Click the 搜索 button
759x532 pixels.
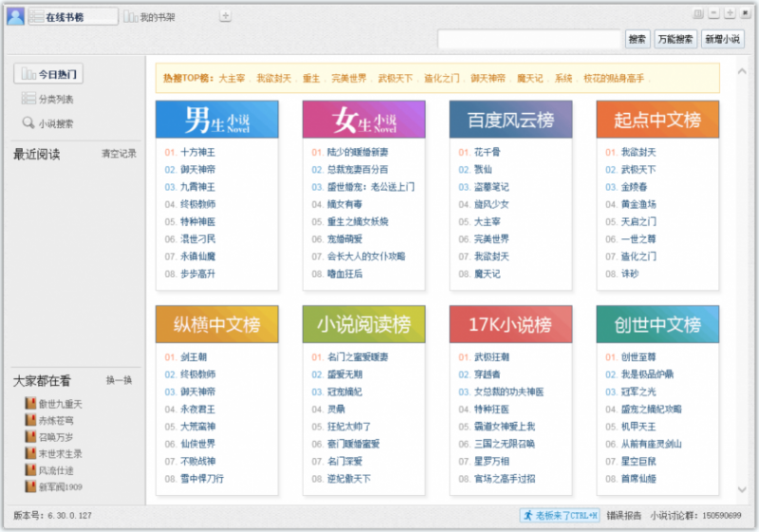pos(637,39)
